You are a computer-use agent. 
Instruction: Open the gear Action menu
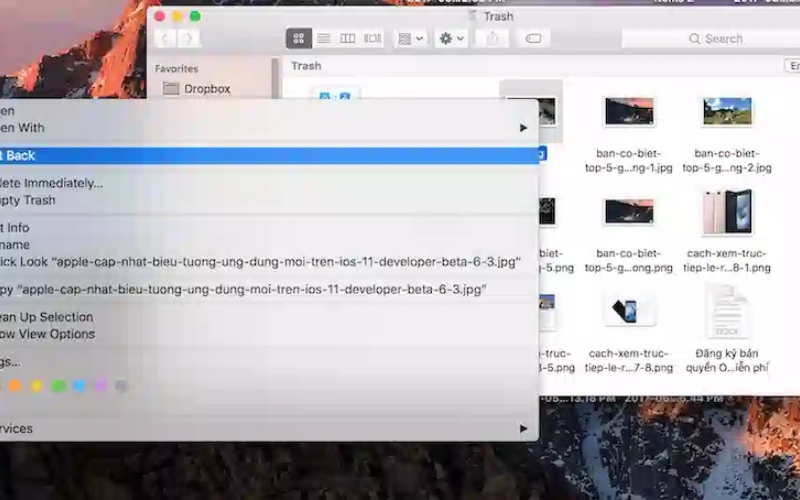(x=452, y=38)
